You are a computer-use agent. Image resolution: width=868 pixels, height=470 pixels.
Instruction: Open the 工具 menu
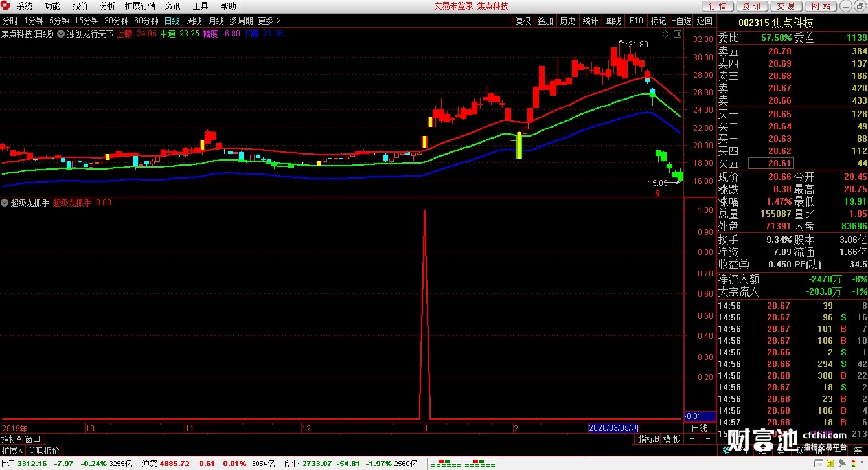(x=200, y=6)
